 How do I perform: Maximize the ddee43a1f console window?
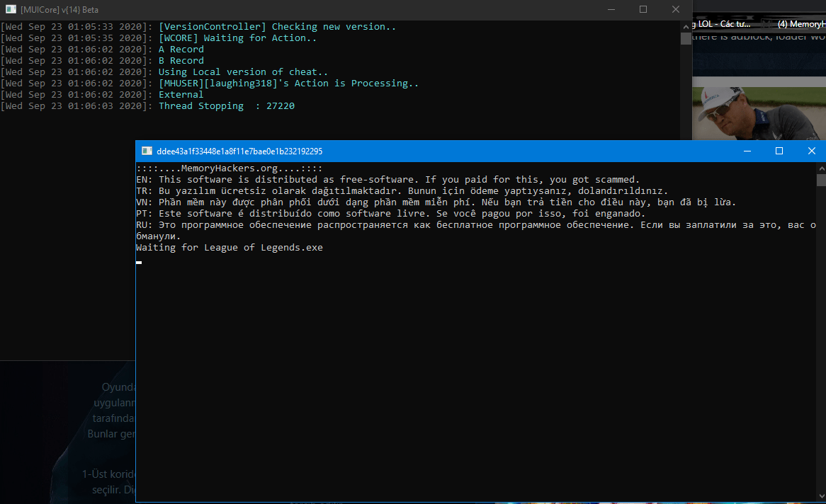tap(779, 151)
